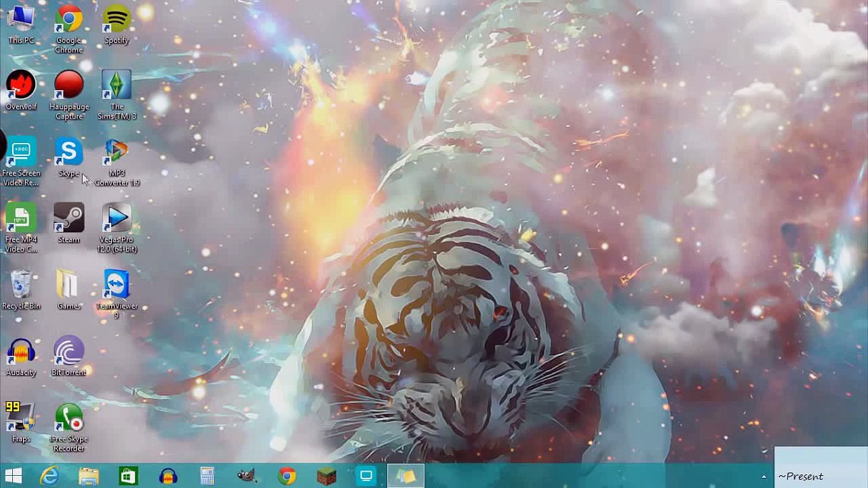The image size is (868, 488).
Task: Open The Sims(TM) 3 shortcut
Action: click(x=117, y=96)
